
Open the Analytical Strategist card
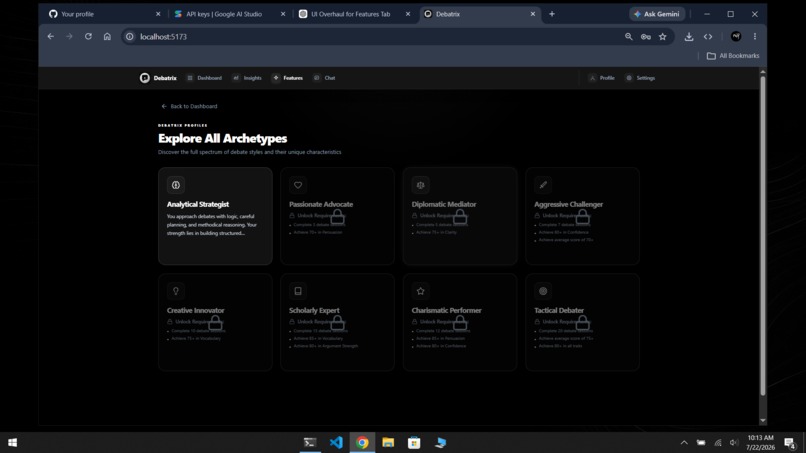point(215,216)
